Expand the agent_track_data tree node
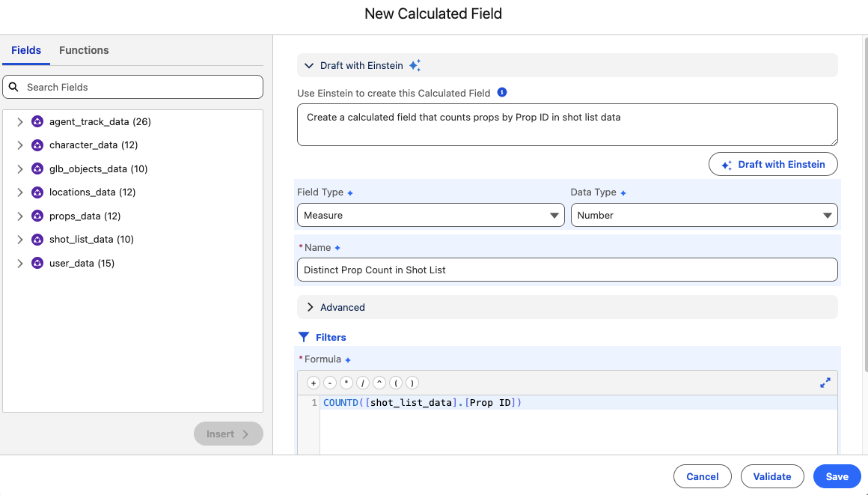Viewport: 868px width, 495px height. (x=20, y=121)
